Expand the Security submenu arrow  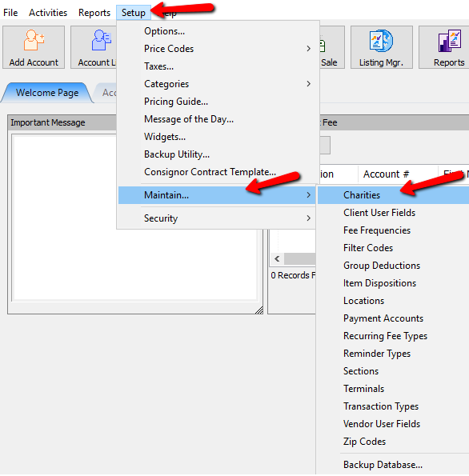point(309,218)
